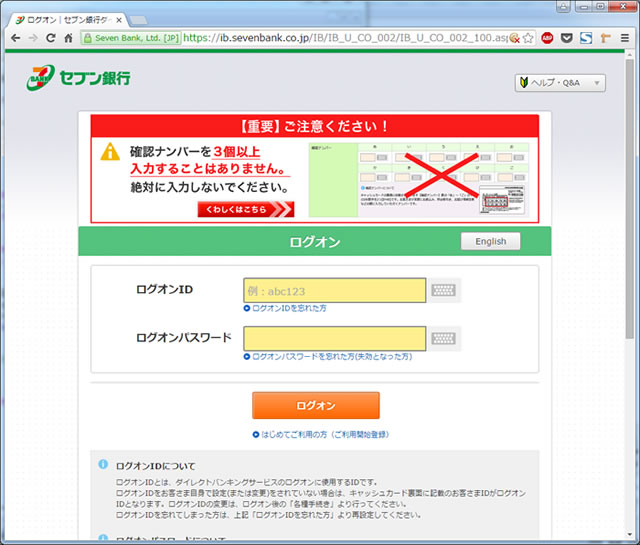Focus the ログオンパスワード input field
Image resolution: width=640 pixels, height=545 pixels.
point(335,338)
